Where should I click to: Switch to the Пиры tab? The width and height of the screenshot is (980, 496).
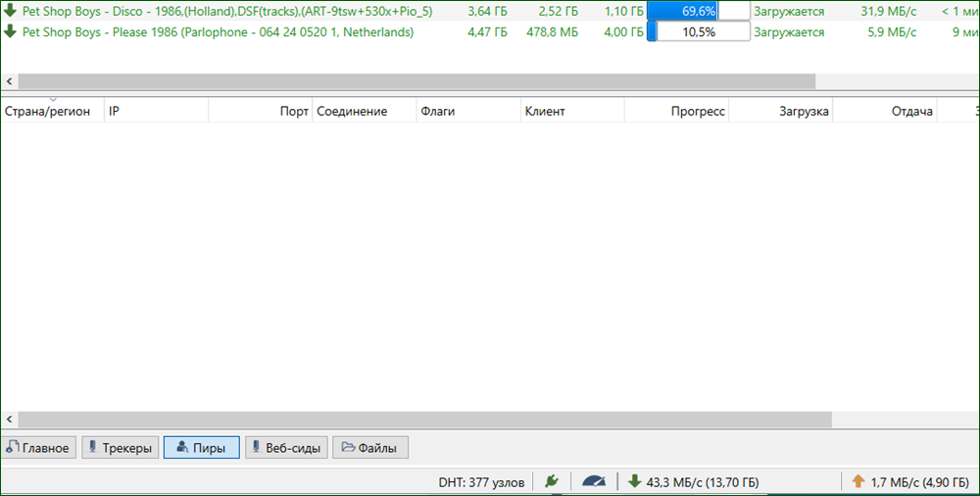coord(201,448)
